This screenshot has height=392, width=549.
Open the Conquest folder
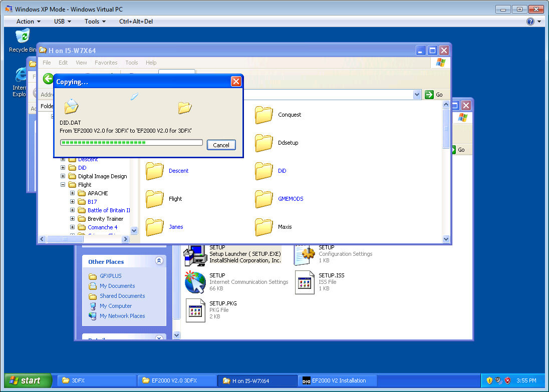coord(278,115)
